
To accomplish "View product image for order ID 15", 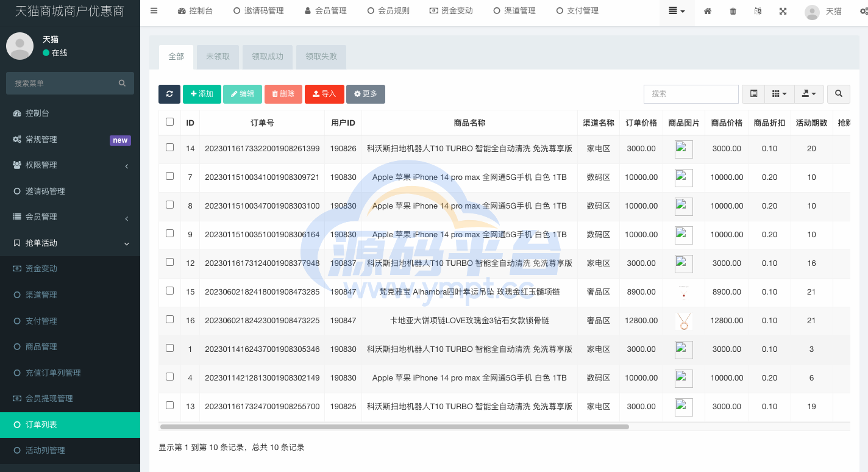I will coord(684,293).
